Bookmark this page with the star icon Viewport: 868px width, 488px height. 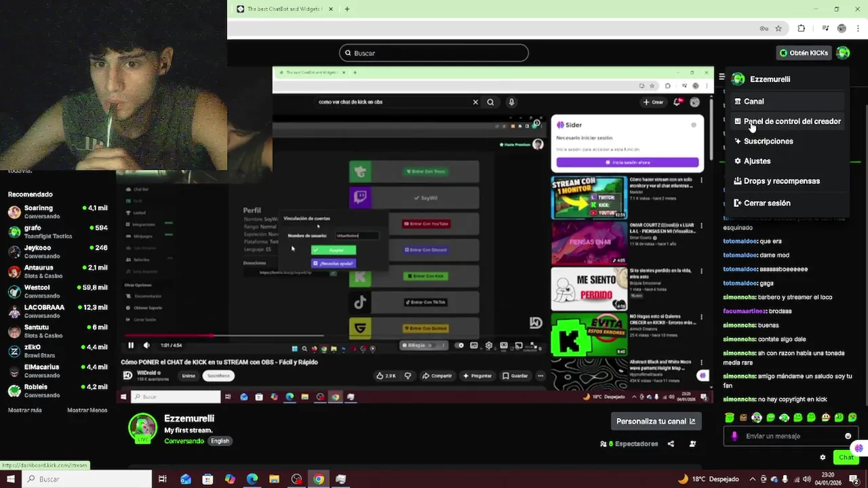[778, 28]
